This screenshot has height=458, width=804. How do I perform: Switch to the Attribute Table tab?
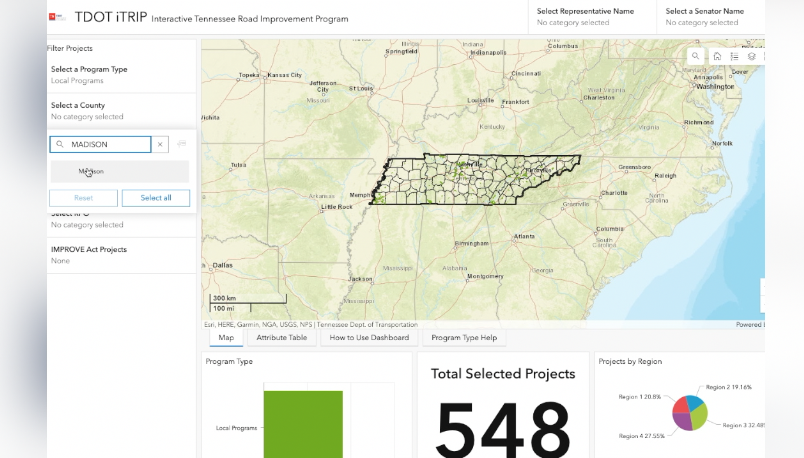(x=282, y=338)
